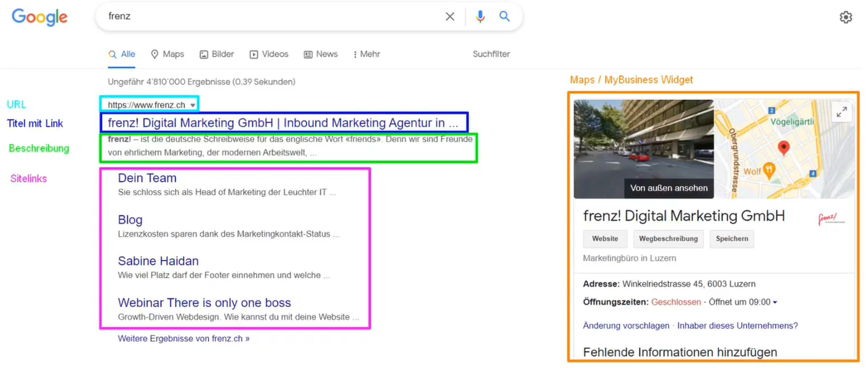Click Änderung vorschlagen link

pos(626,326)
